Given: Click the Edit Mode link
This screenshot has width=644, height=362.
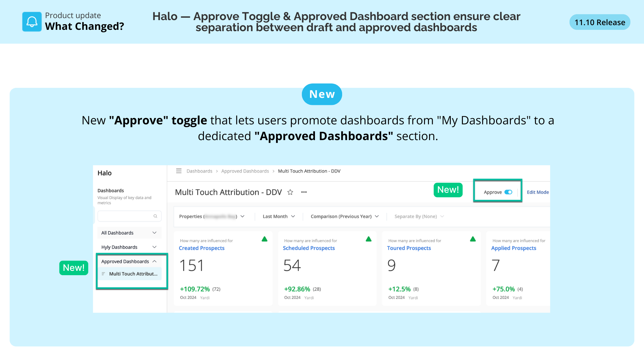Looking at the screenshot, I should [x=537, y=192].
